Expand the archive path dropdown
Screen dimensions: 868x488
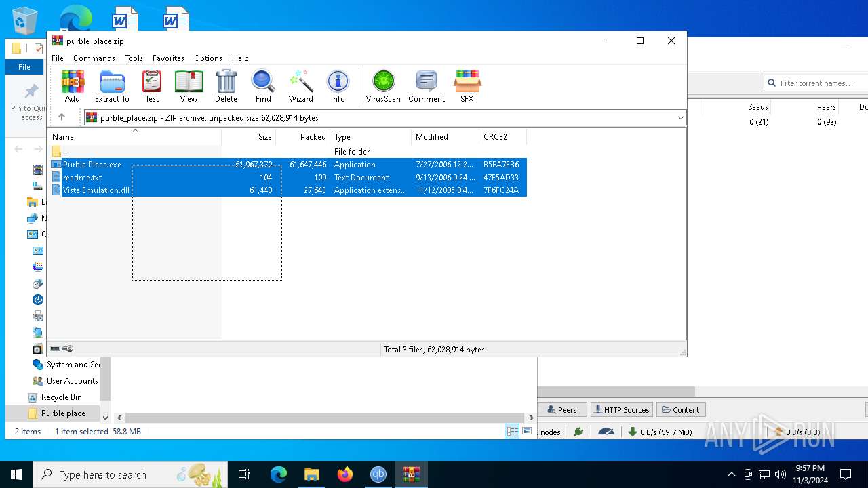click(680, 118)
